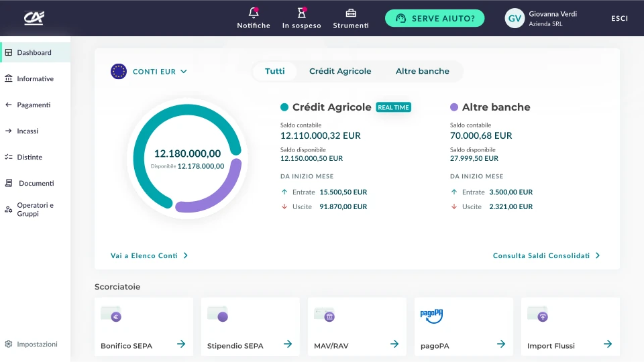Click the 12.110.000,32 EUR balance

click(321, 135)
